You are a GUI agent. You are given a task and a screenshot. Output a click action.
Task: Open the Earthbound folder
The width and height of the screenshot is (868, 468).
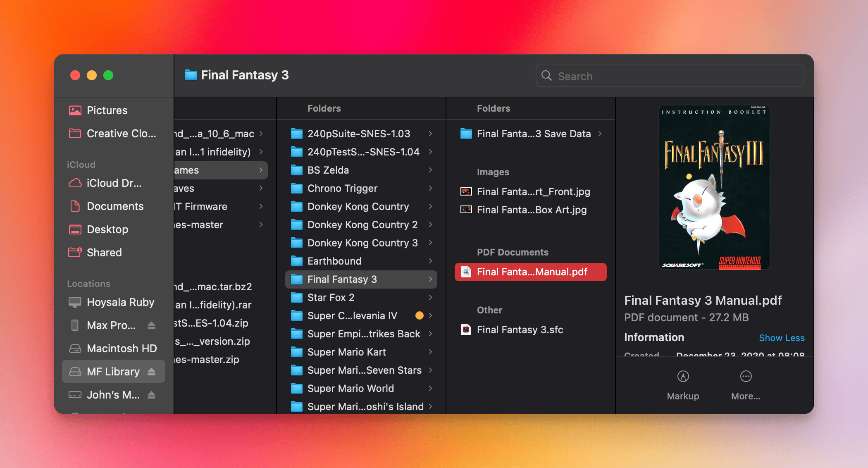pos(334,261)
